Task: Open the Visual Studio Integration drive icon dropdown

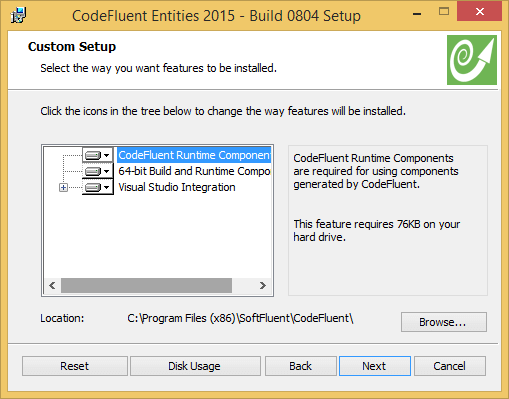Action: tap(98, 187)
